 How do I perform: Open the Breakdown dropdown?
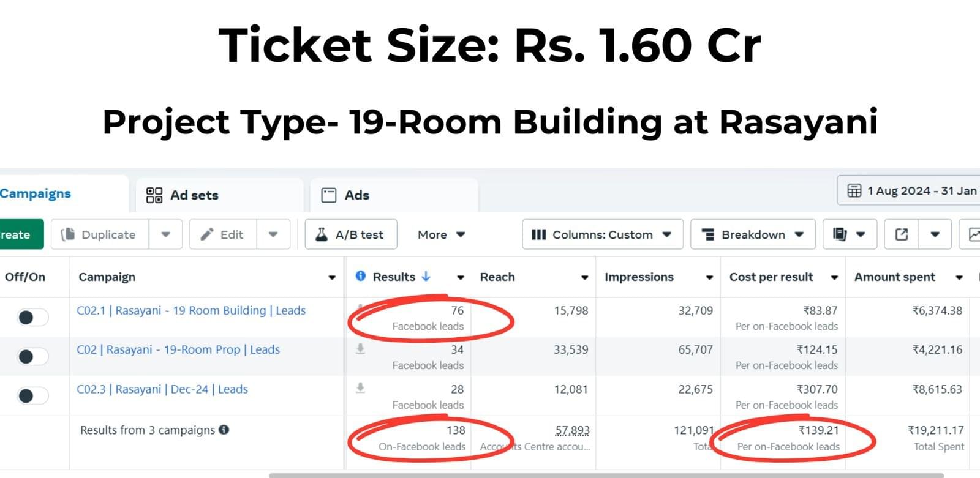click(753, 234)
